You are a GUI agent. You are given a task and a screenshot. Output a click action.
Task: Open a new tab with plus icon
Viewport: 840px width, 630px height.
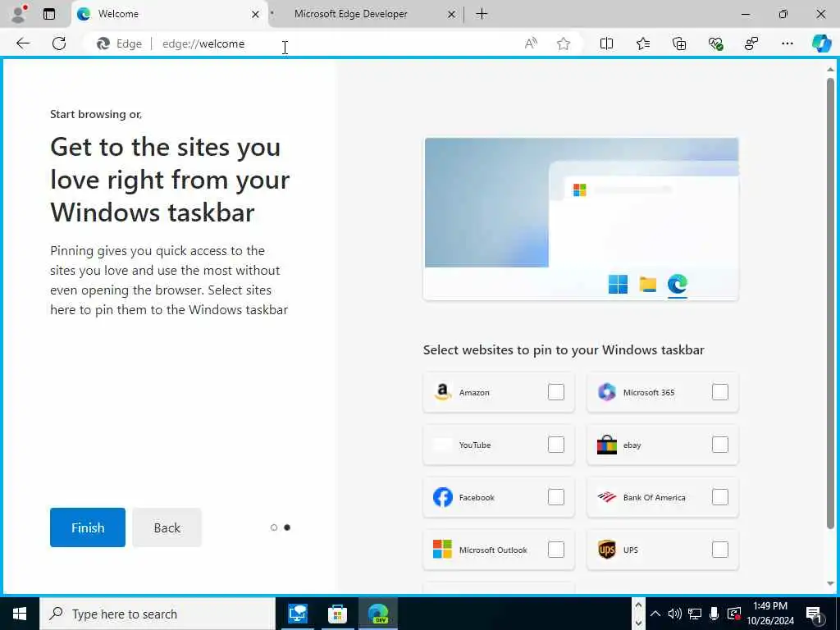tap(482, 14)
